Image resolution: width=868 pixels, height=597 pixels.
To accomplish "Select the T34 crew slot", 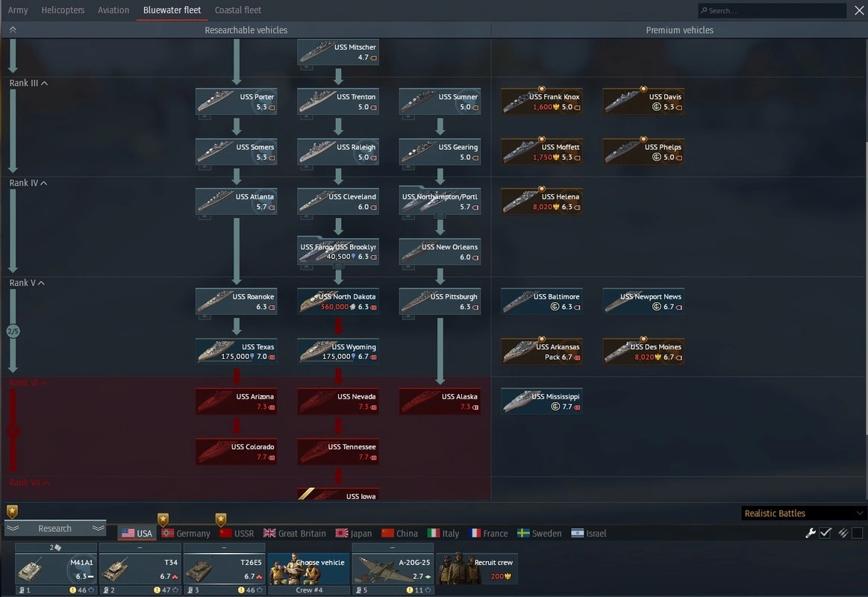I will (140, 569).
